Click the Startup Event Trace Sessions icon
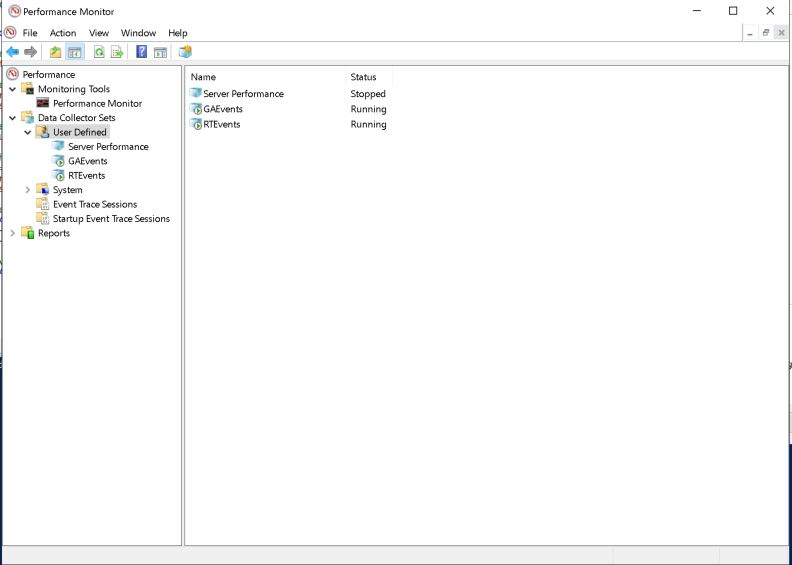The width and height of the screenshot is (792, 565). click(43, 219)
